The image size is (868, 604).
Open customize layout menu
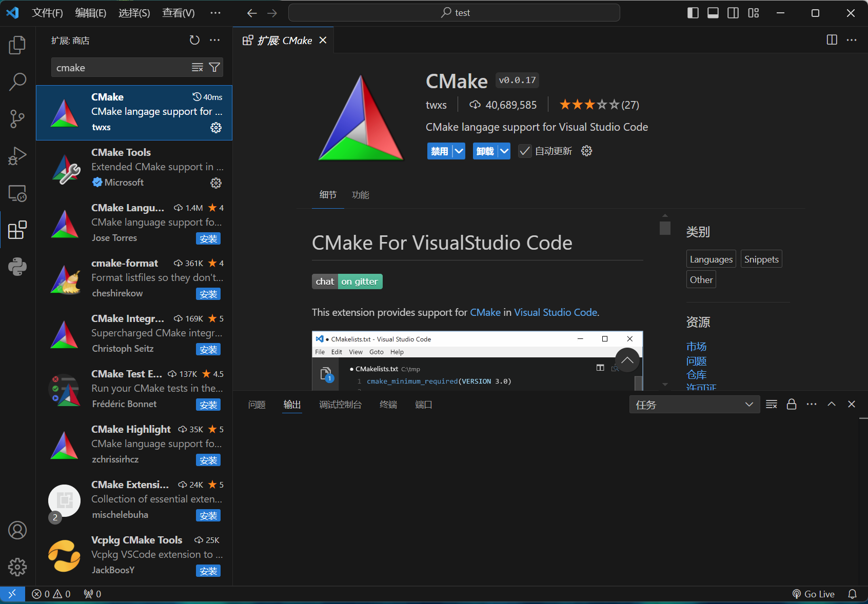coord(754,13)
